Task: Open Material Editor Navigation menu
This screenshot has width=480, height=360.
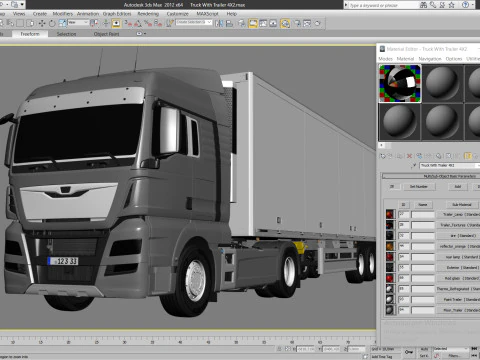Action: coord(430,59)
